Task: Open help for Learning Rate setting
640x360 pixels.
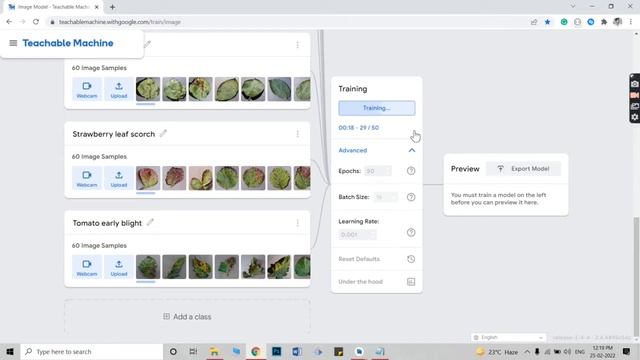Action: click(x=411, y=232)
